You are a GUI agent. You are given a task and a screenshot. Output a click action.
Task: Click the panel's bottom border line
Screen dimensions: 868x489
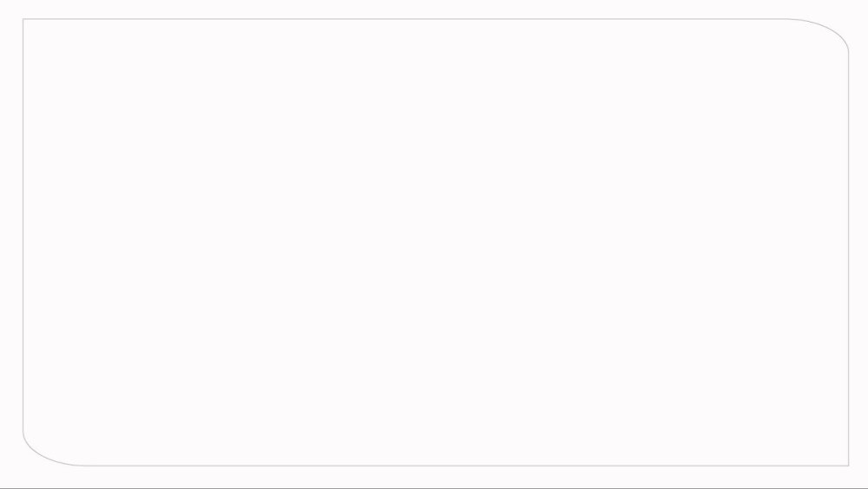coord(468,466)
